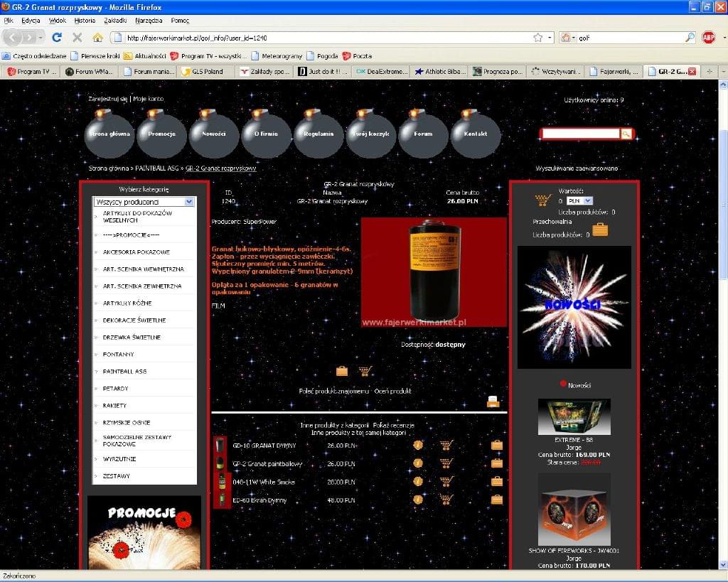Screen dimensions: 728x582
Task: Open the Twój koszyk bomb button
Action: point(371,134)
